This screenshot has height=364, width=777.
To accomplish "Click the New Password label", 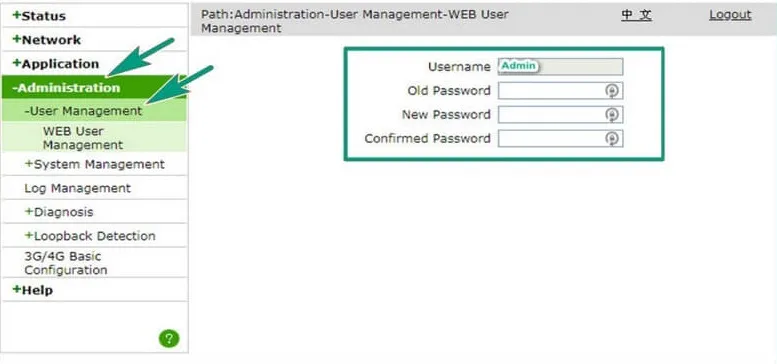I will [x=446, y=114].
